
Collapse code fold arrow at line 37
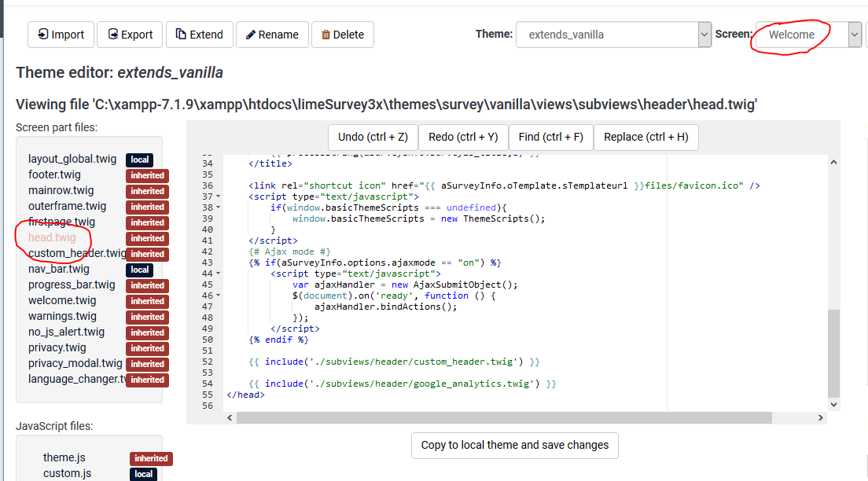[x=218, y=196]
